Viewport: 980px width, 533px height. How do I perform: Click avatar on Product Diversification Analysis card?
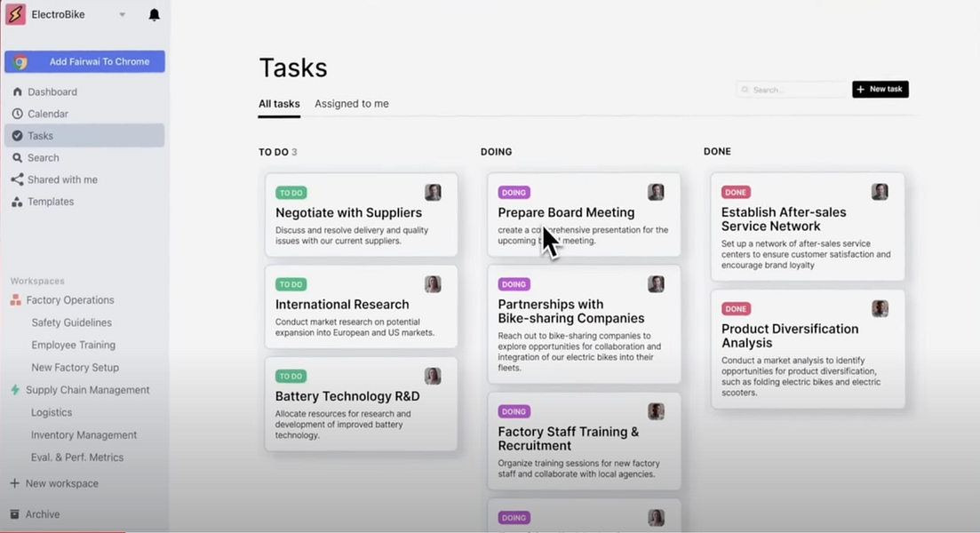[x=880, y=308]
